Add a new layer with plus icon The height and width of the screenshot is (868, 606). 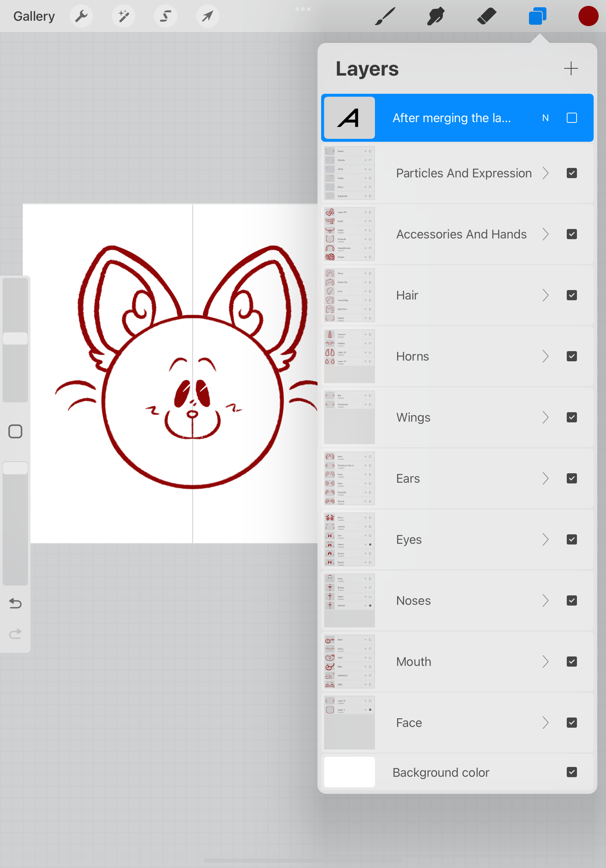tap(571, 68)
